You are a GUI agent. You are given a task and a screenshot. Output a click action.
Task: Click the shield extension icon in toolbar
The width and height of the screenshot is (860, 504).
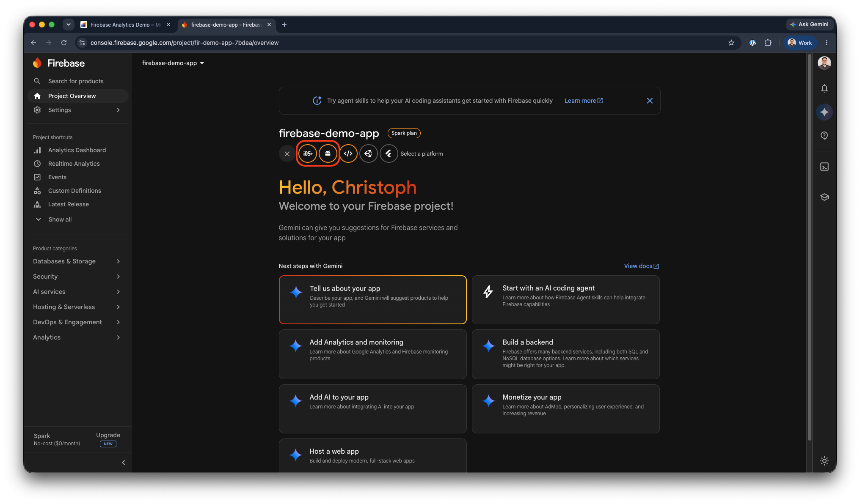[752, 43]
